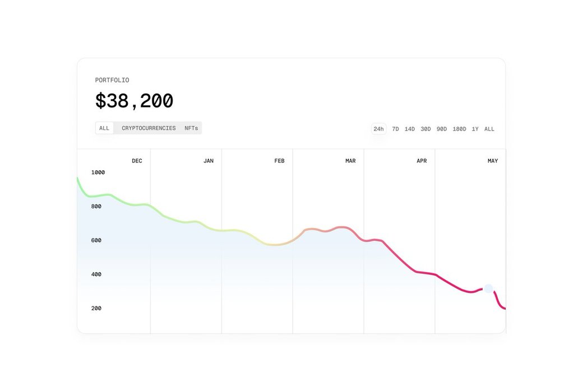Screen dimensions: 583x392
Task: Choose the MAY month label
Action: tap(493, 161)
